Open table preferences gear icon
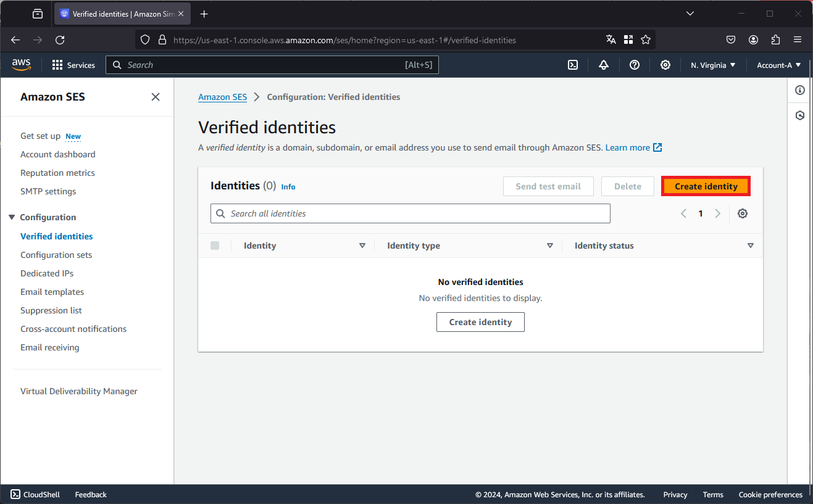 743,213
